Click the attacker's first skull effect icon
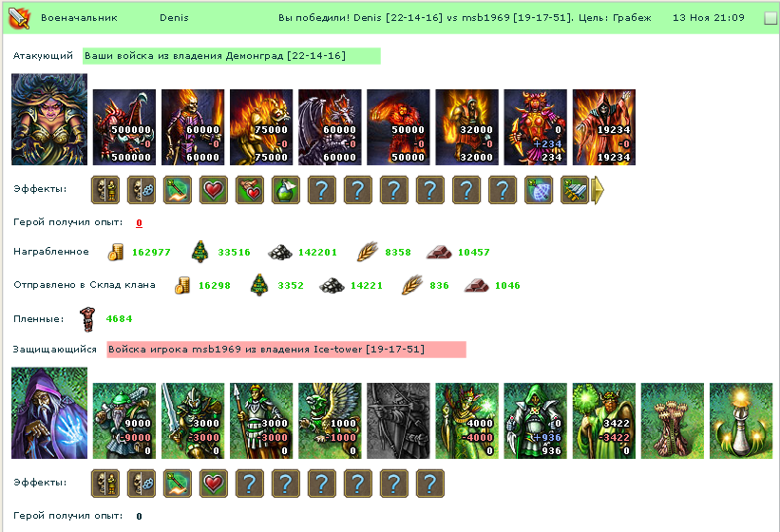This screenshot has height=532, width=780. click(x=105, y=190)
